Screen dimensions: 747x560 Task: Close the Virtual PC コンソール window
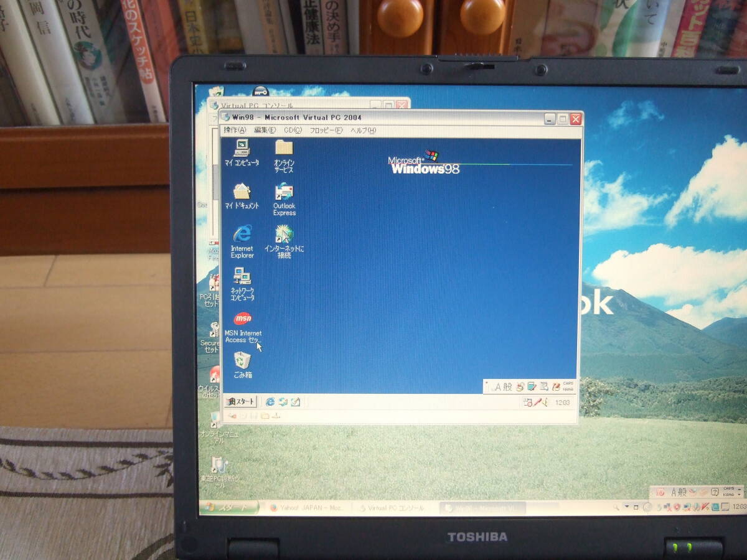pyautogui.click(x=402, y=105)
